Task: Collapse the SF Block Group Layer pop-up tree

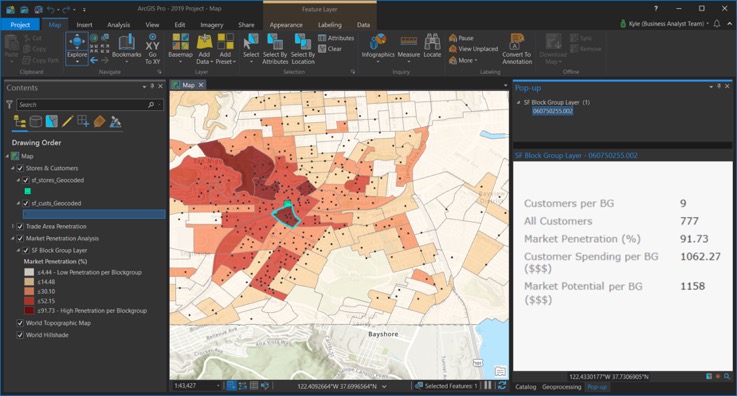Action: (518, 102)
